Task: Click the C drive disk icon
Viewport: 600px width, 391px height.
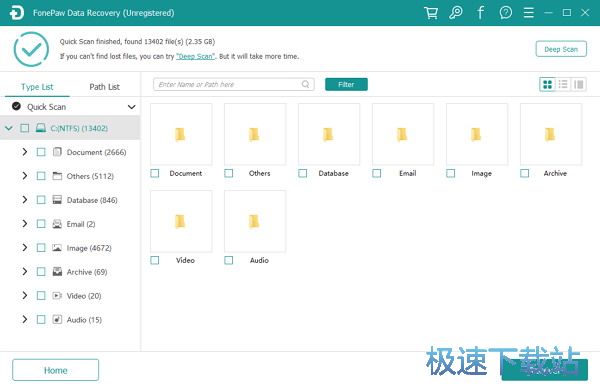Action: tap(41, 128)
